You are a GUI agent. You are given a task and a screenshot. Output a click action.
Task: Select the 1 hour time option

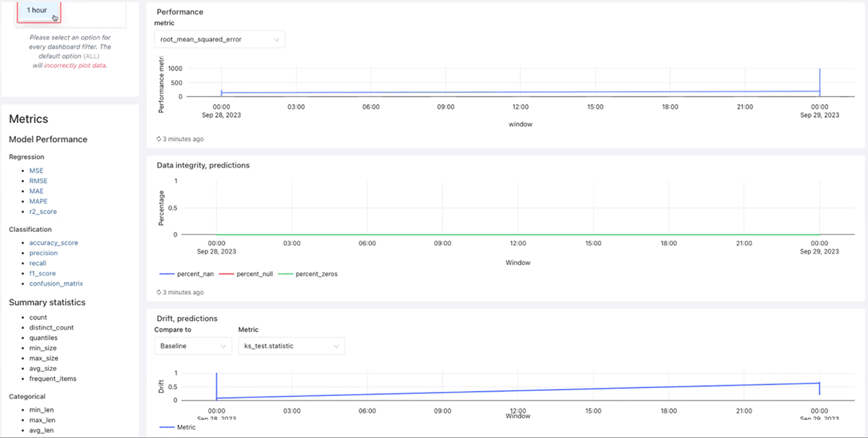point(38,10)
